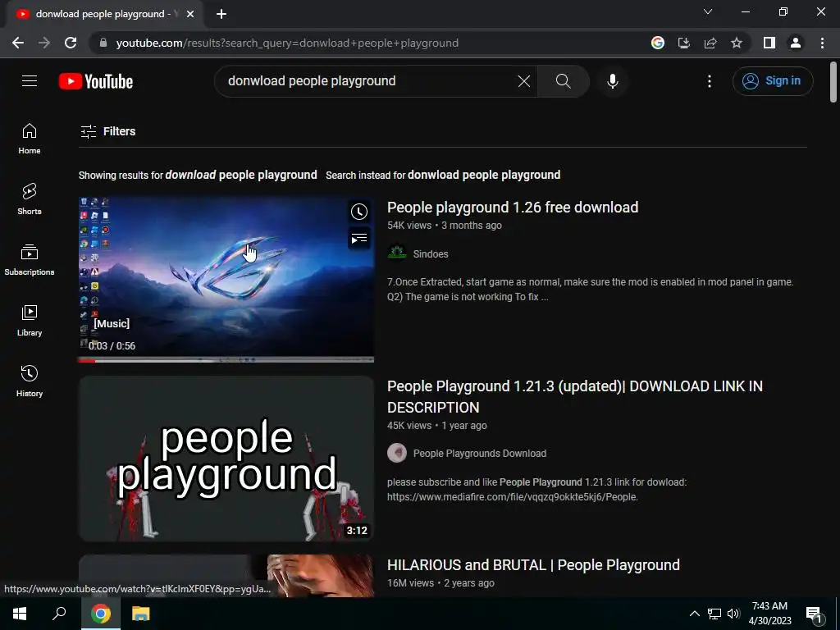840x630 pixels.
Task: Open the search Filters
Action: pos(107,131)
